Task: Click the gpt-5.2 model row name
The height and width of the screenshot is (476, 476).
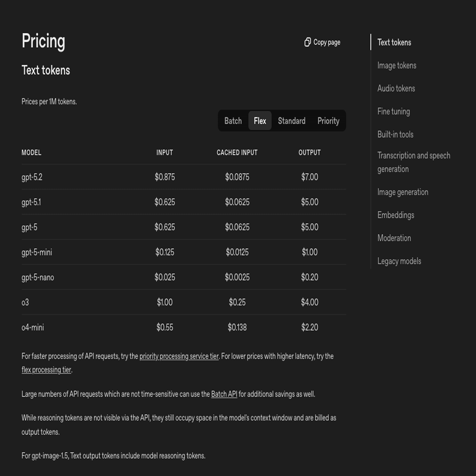Action: (x=32, y=177)
